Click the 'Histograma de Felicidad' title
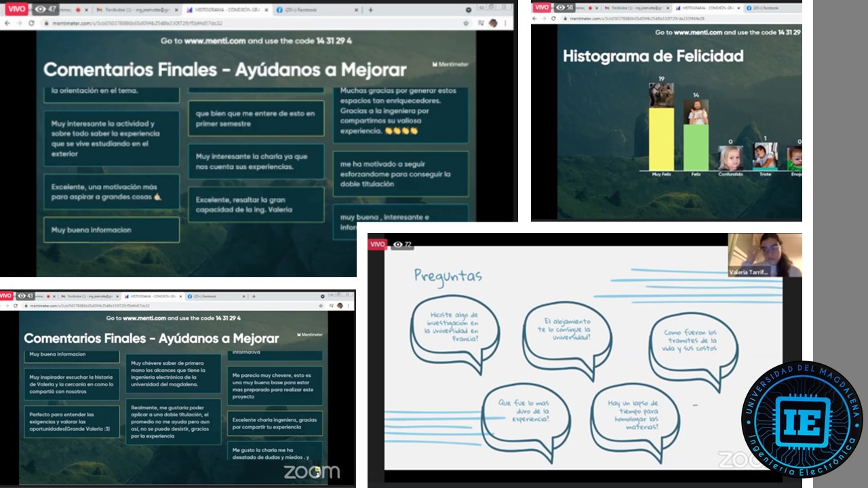 653,56
